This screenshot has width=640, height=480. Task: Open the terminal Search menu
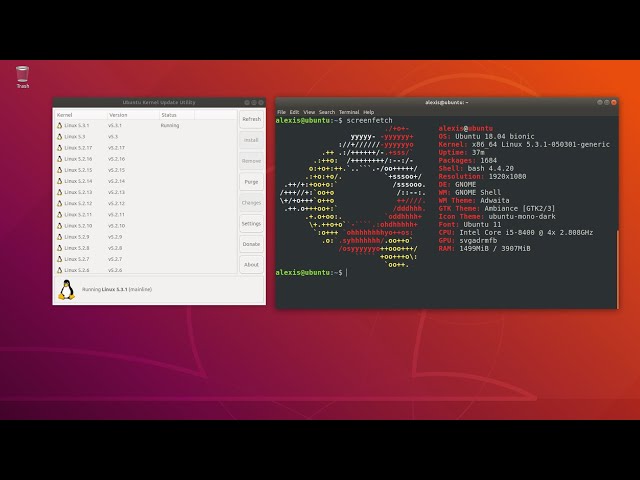[327, 112]
